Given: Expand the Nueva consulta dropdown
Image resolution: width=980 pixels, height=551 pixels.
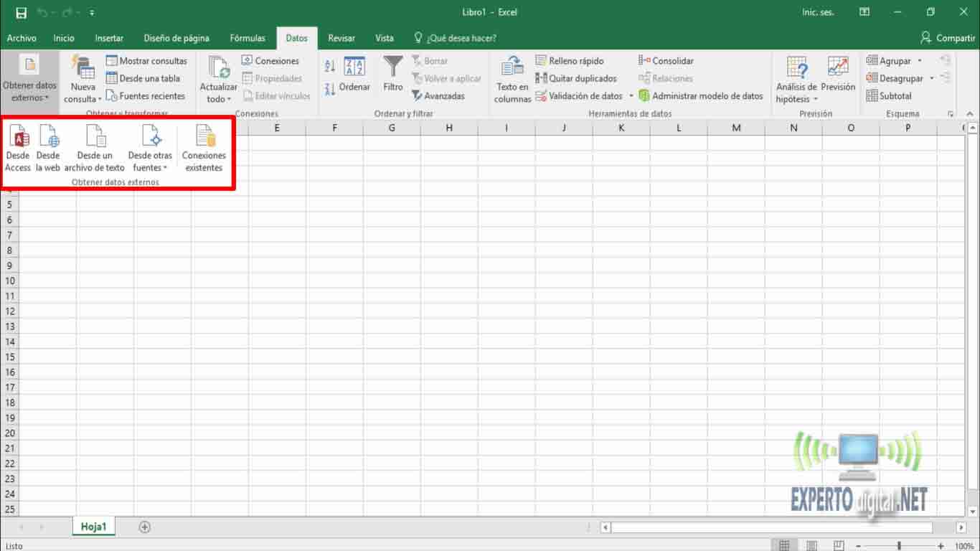Looking at the screenshot, I should 83,99.
